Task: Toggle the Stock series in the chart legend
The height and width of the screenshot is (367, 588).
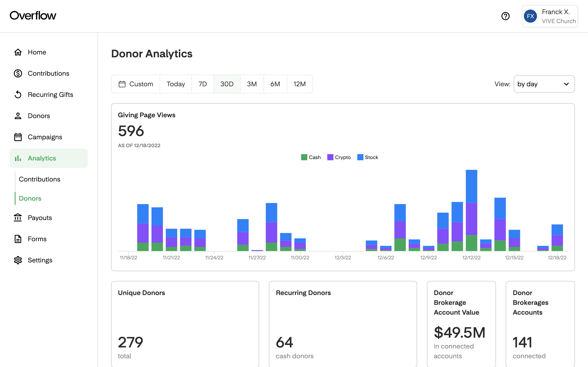Action: (368, 157)
